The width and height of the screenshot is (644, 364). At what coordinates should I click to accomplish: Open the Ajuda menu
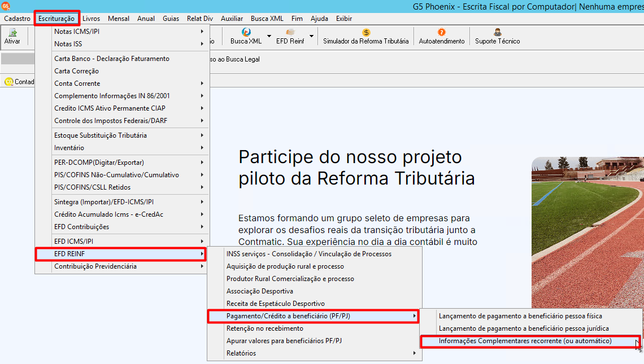[320, 19]
